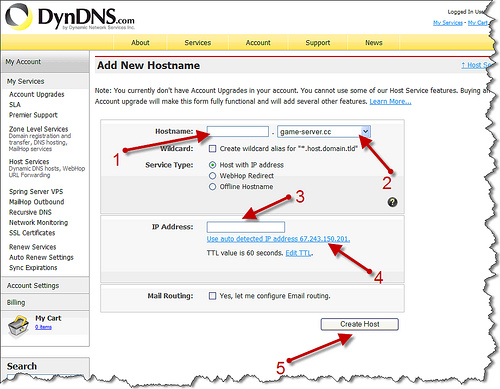
Task: Select WebHop Redirect service type
Action: click(x=212, y=176)
